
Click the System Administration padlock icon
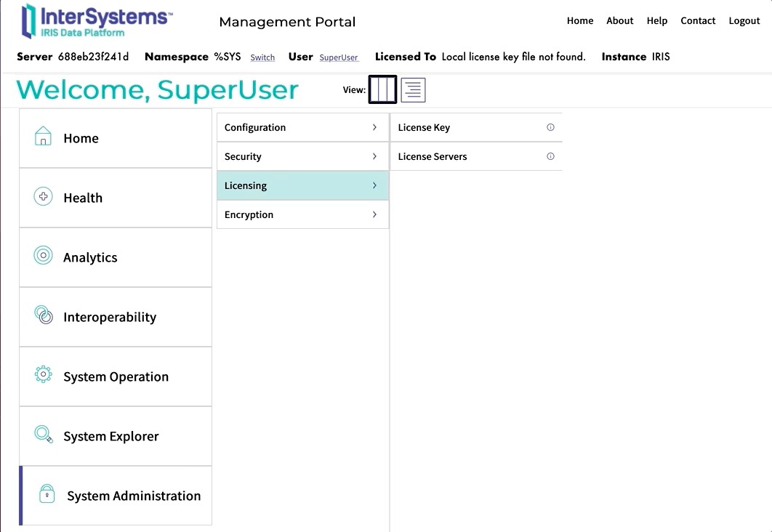[47, 494]
